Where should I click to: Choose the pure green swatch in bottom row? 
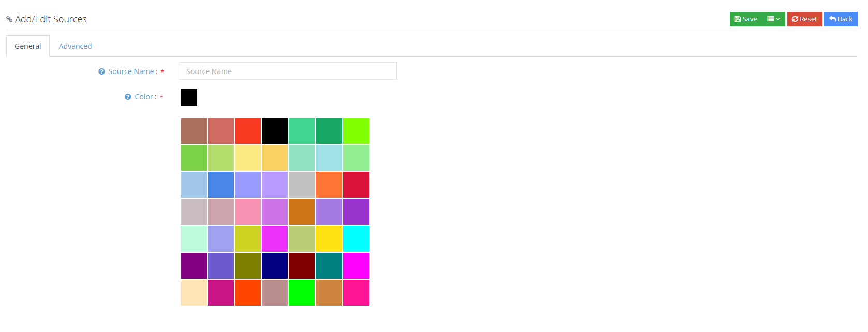302,293
